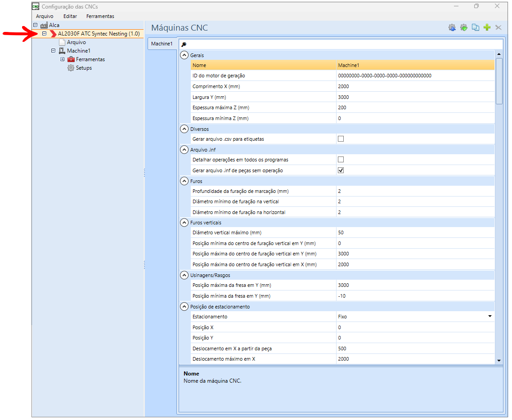Click the gear with blue up arrow icon
The width and height of the screenshot is (512, 420).
pyautogui.click(x=452, y=28)
